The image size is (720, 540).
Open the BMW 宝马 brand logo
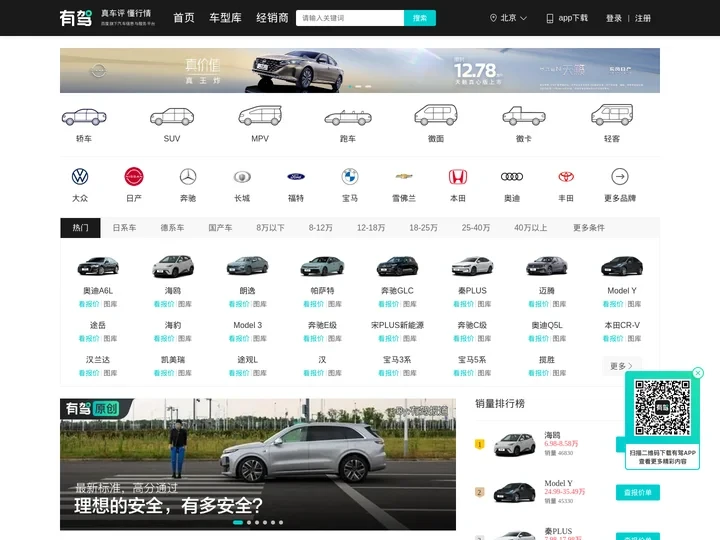[x=350, y=176]
